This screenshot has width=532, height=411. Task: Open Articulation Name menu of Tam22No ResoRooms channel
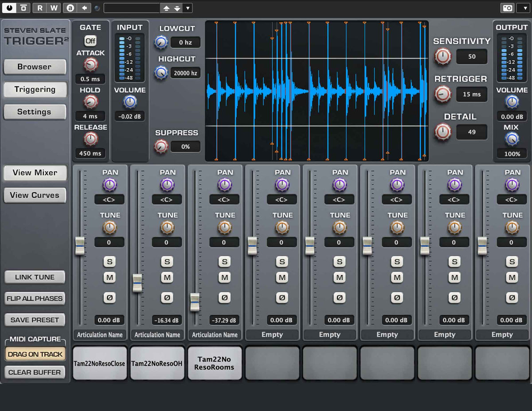[215, 335]
